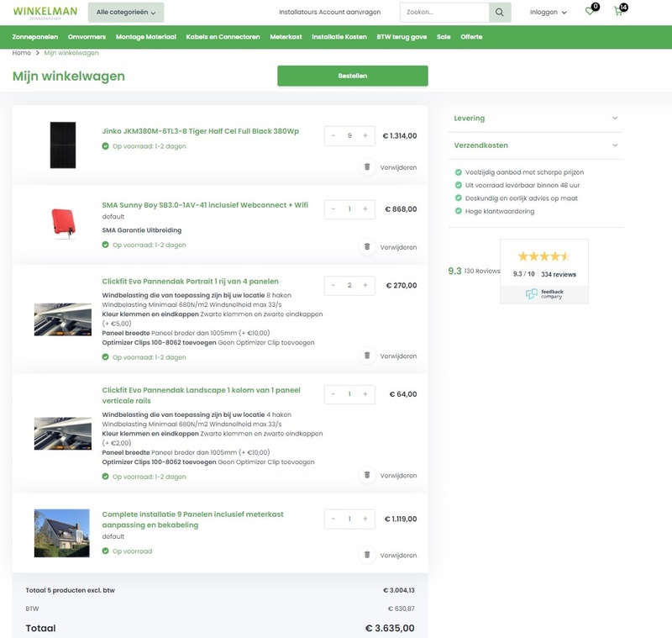Open Complete installatie 9 Panelen link
The height and width of the screenshot is (638, 672).
tap(193, 519)
